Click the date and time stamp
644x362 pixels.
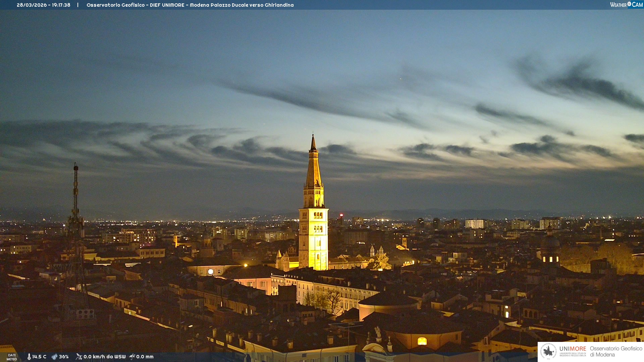[44, 5]
